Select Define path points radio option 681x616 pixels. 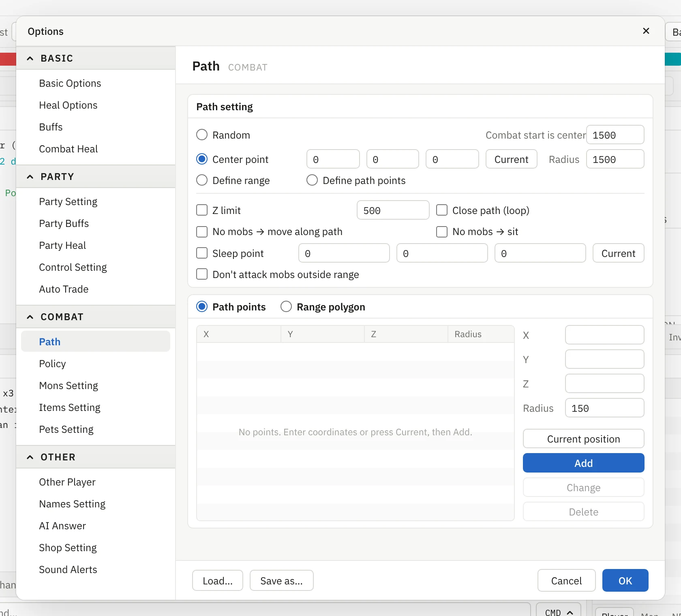(312, 180)
